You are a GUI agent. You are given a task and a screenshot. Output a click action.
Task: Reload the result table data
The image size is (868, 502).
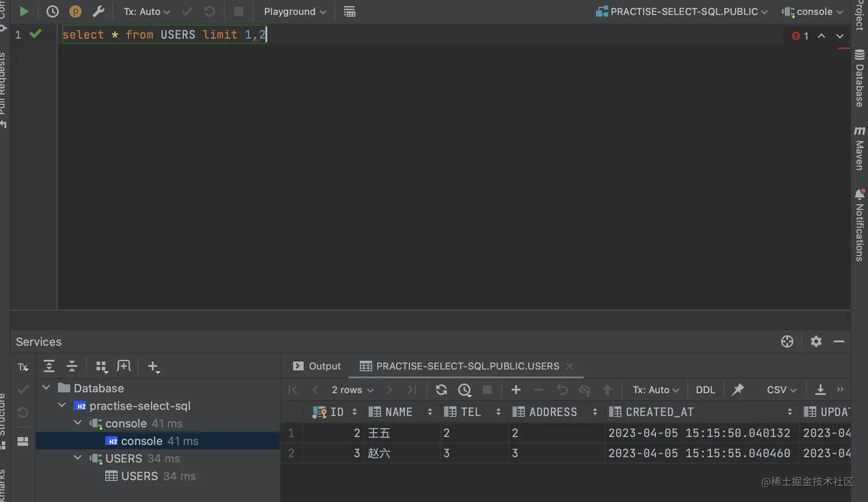[x=441, y=390]
